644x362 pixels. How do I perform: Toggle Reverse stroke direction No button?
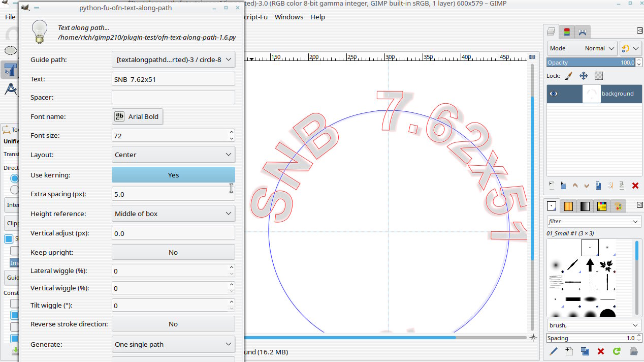173,324
